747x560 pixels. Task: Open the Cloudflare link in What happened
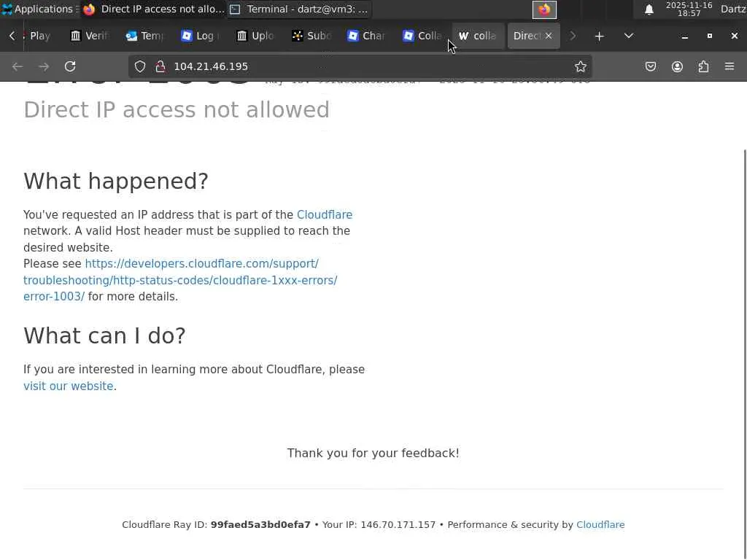pyautogui.click(x=325, y=215)
